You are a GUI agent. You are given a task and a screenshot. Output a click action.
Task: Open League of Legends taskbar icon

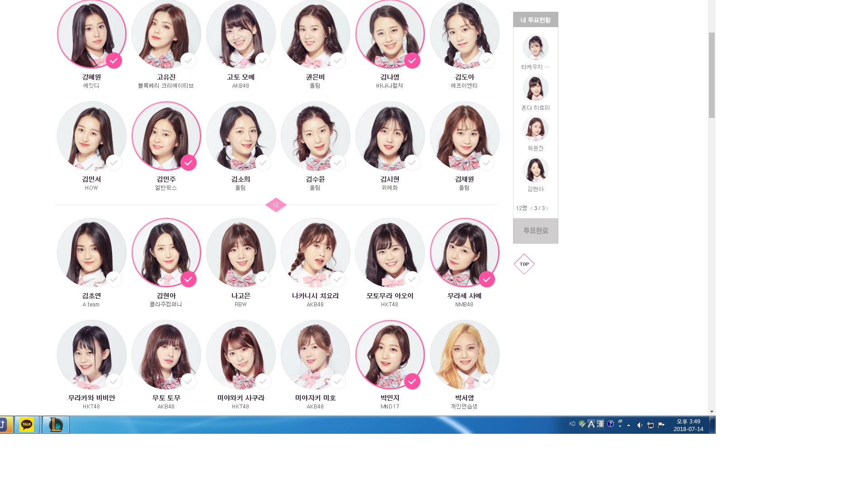point(56,424)
